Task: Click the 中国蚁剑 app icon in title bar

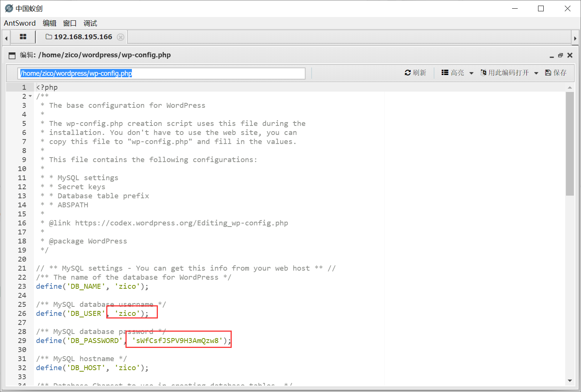Action: [9, 8]
